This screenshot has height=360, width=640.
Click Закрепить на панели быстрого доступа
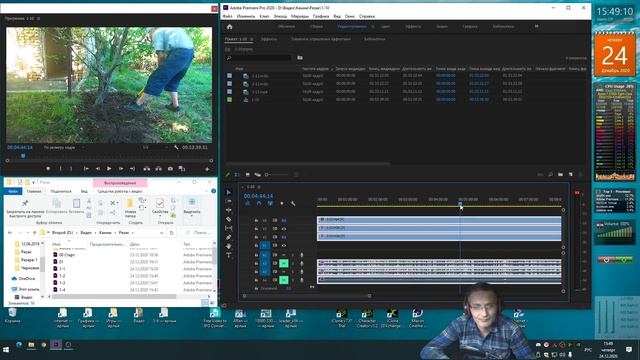click(x=25, y=208)
